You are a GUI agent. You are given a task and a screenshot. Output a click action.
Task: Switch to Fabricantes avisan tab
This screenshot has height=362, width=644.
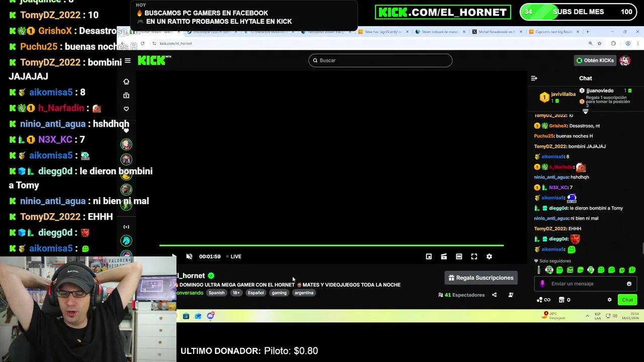[327, 32]
